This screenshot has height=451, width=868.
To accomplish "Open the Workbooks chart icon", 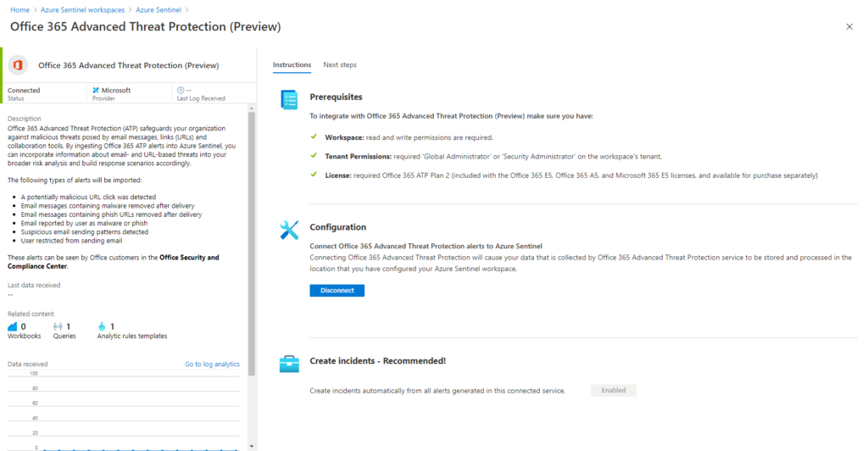I will (13, 326).
